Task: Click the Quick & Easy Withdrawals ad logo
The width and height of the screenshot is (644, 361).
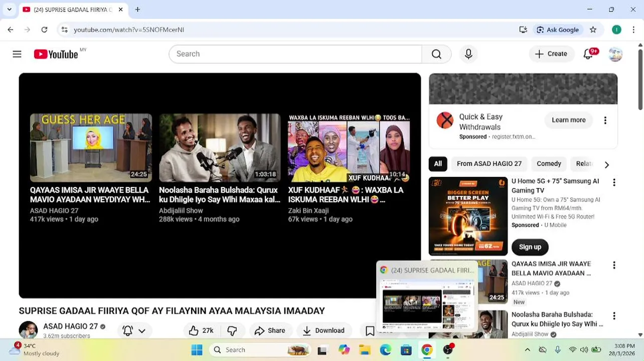Action: tap(445, 120)
